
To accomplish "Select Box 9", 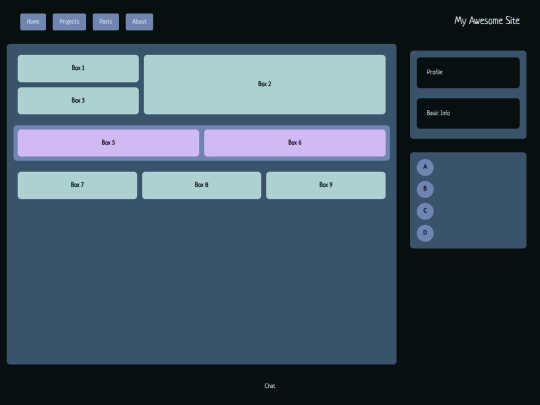I will pyautogui.click(x=326, y=185).
